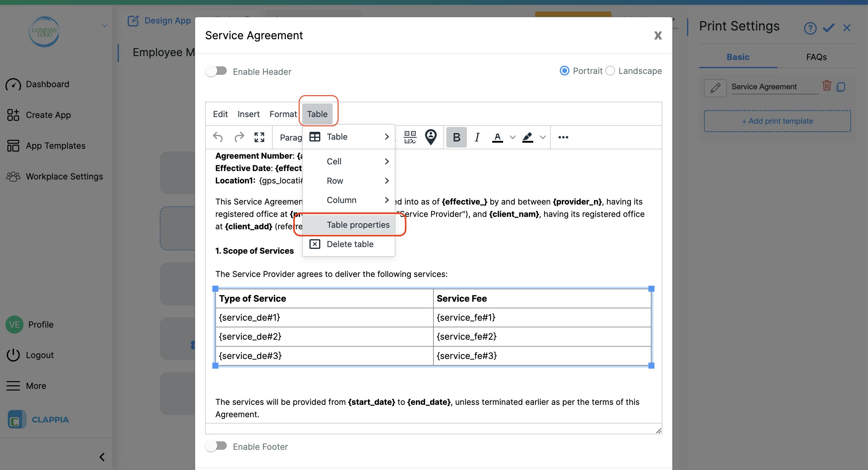Image resolution: width=868 pixels, height=470 pixels.
Task: Duplicate the Service Agreement template
Action: click(x=841, y=87)
